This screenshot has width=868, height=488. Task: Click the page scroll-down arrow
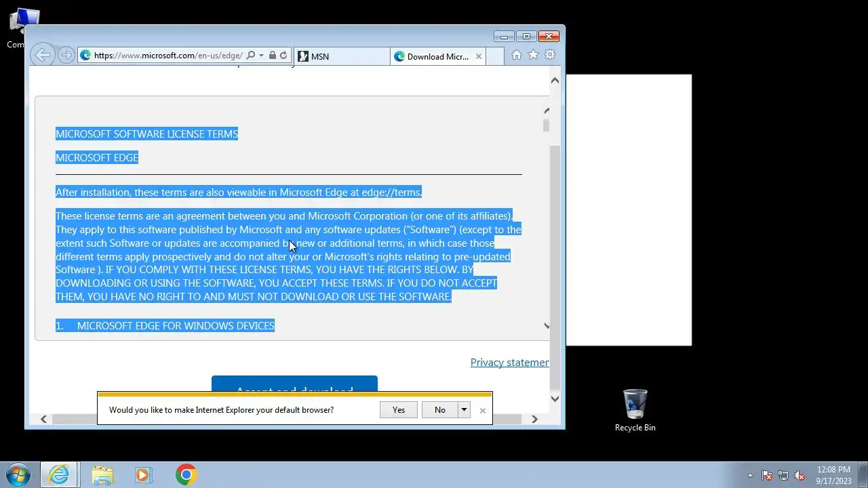[x=555, y=399]
